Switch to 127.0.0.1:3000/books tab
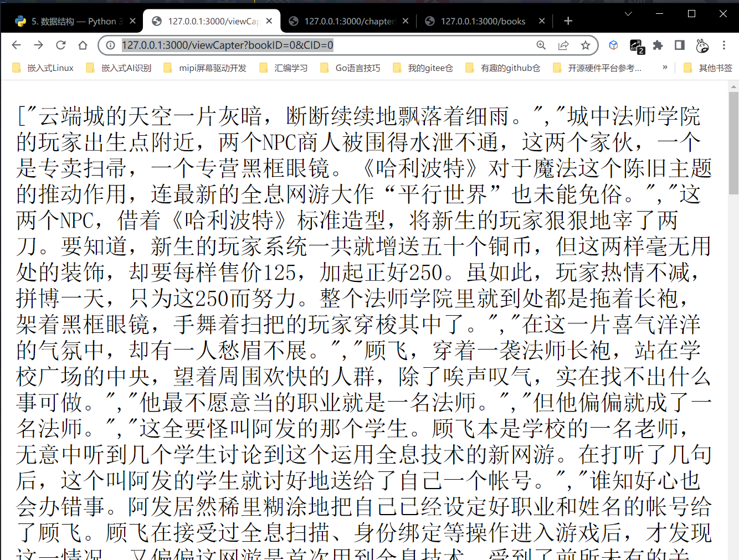Screen dimensions: 739x560 point(485,21)
